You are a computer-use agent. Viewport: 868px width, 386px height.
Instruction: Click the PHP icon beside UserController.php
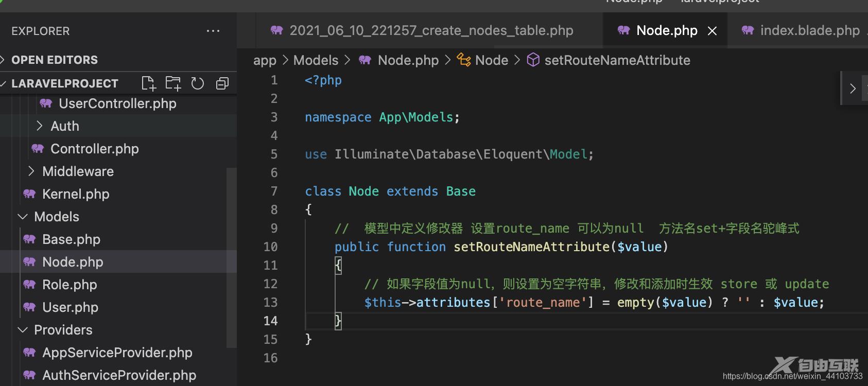[46, 103]
